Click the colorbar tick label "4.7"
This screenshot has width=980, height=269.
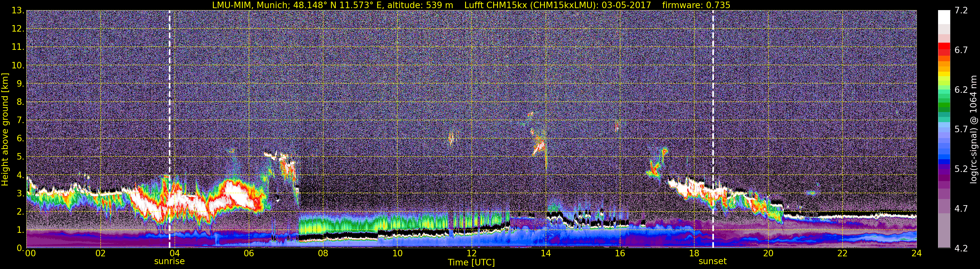coord(961,208)
